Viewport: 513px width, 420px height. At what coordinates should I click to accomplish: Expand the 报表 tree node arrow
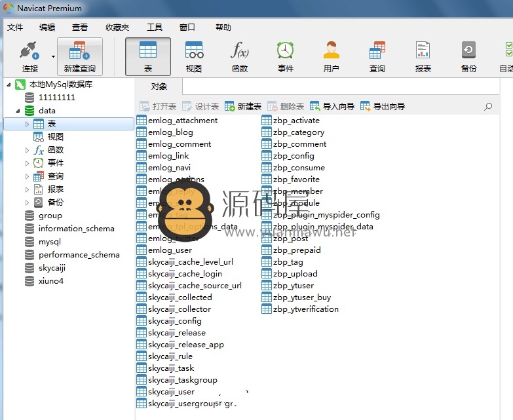click(x=27, y=189)
